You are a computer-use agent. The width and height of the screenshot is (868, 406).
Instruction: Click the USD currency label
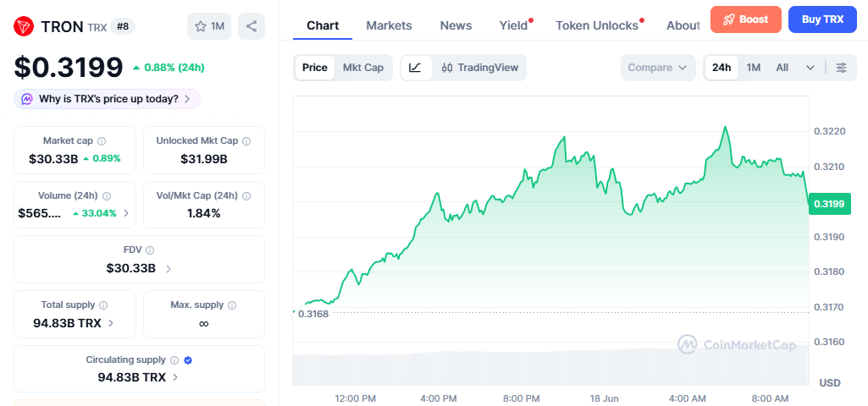[830, 383]
